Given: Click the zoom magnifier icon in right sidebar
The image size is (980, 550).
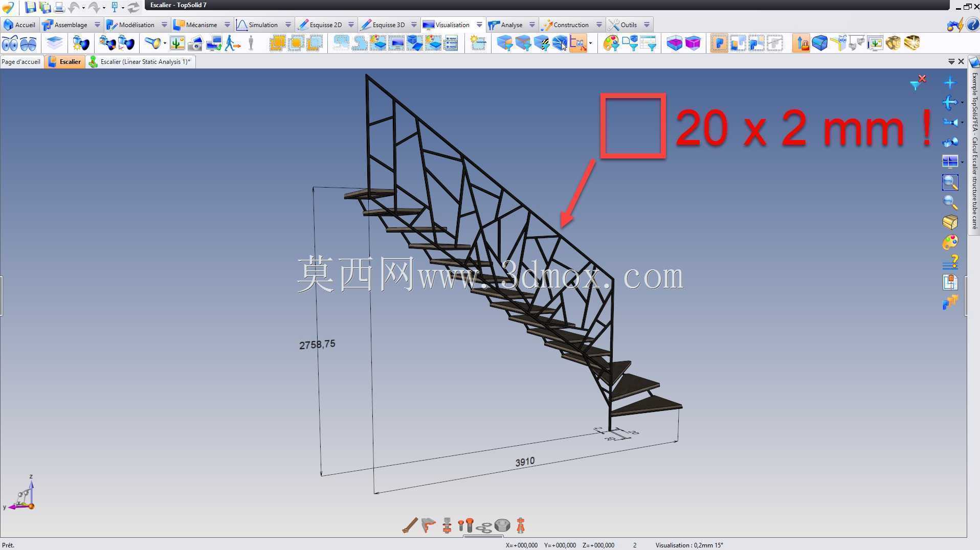Looking at the screenshot, I should pos(950,202).
